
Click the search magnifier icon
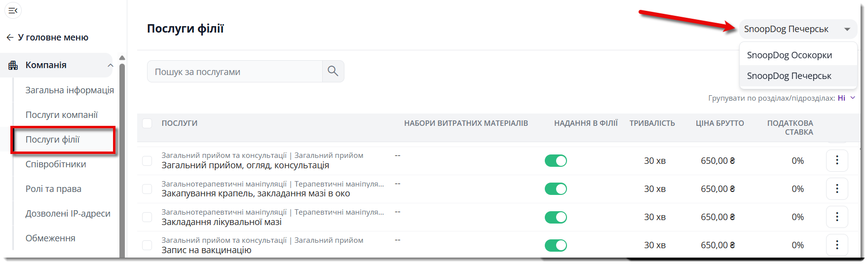click(x=333, y=72)
